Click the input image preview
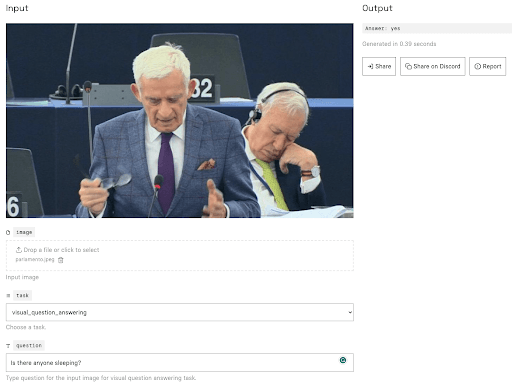Viewport: 512px width, 387px height. pos(180,120)
